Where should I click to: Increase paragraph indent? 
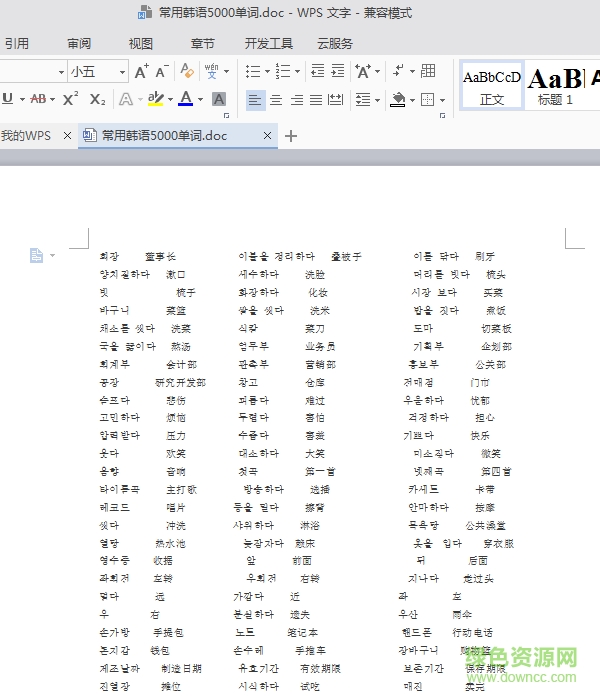click(x=338, y=71)
